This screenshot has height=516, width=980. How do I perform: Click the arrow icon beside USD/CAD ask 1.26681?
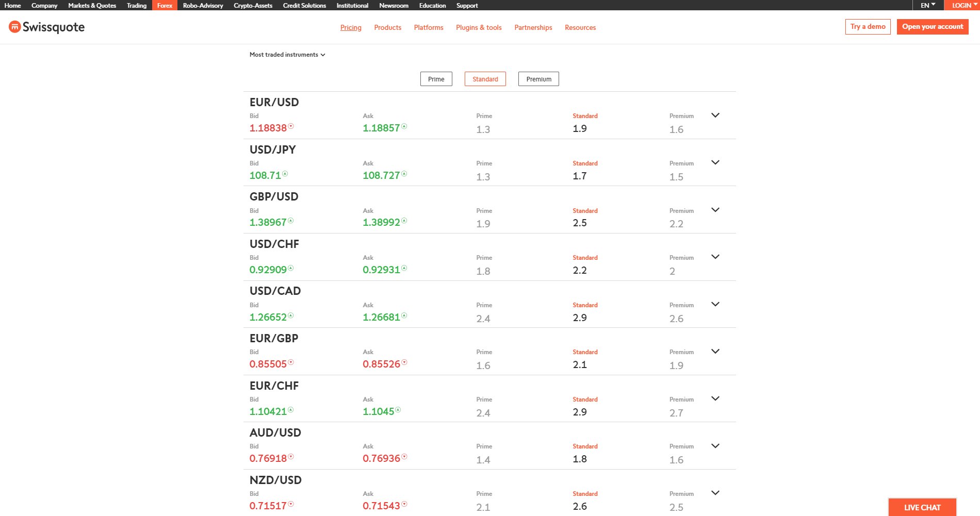(x=404, y=315)
